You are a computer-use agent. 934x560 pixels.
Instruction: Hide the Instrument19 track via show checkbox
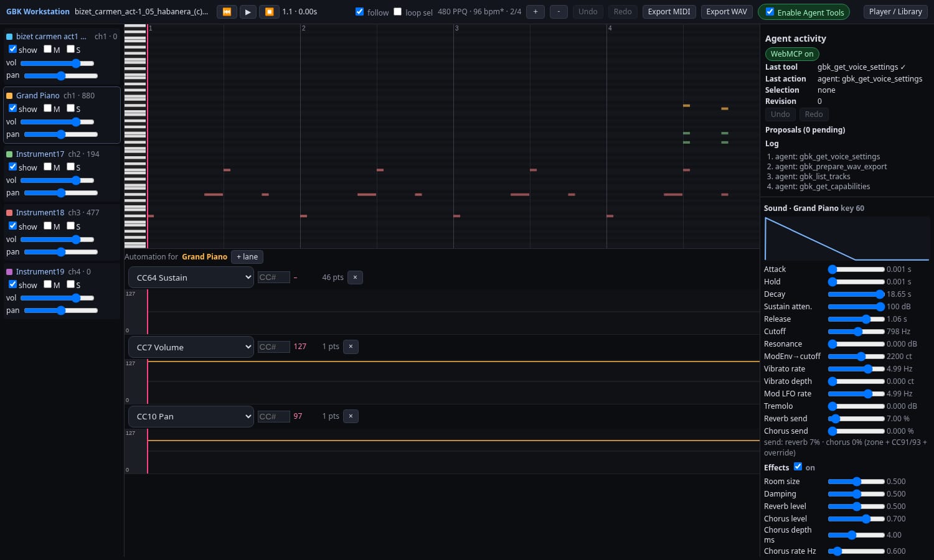pos(12,284)
